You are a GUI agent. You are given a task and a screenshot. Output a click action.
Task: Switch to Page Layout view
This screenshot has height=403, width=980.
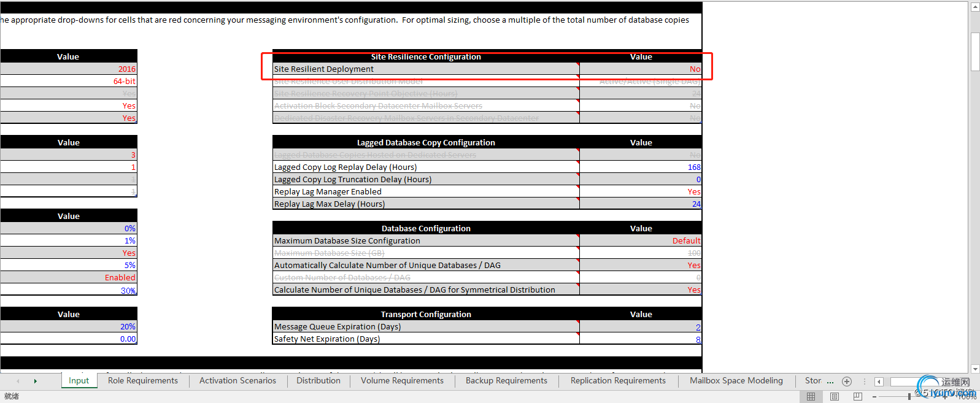835,397
